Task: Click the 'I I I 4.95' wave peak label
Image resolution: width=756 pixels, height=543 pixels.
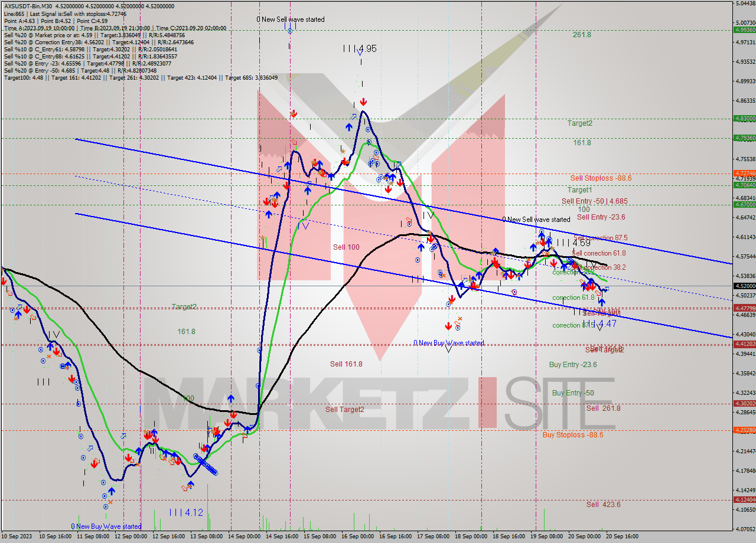Action: click(360, 48)
